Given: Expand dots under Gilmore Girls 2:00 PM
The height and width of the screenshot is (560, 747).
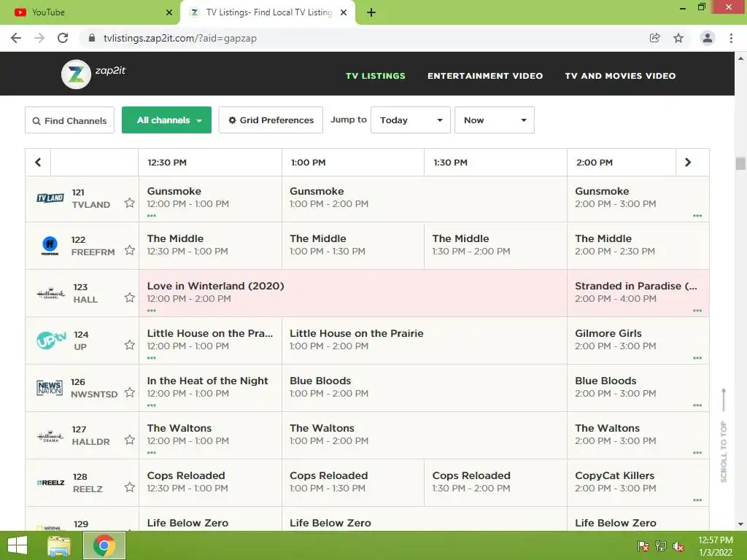Looking at the screenshot, I should pyautogui.click(x=697, y=357).
